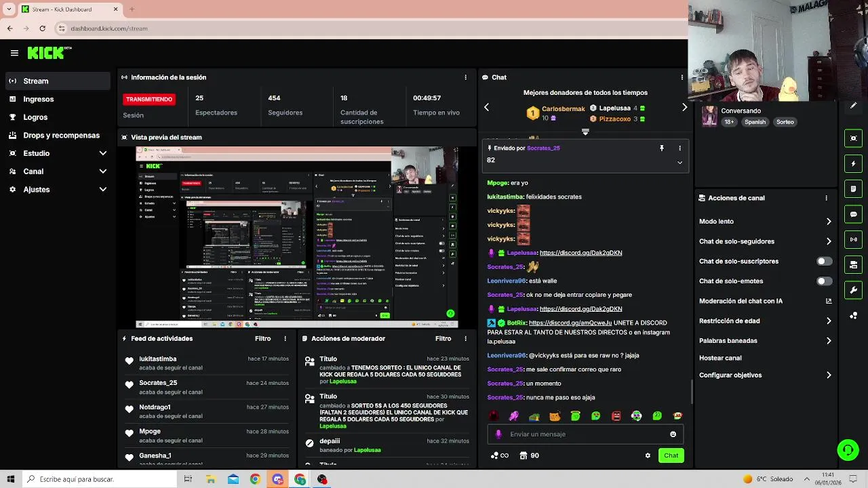Edit stream info with the pencil icon
The height and width of the screenshot is (488, 868).
pos(853,105)
